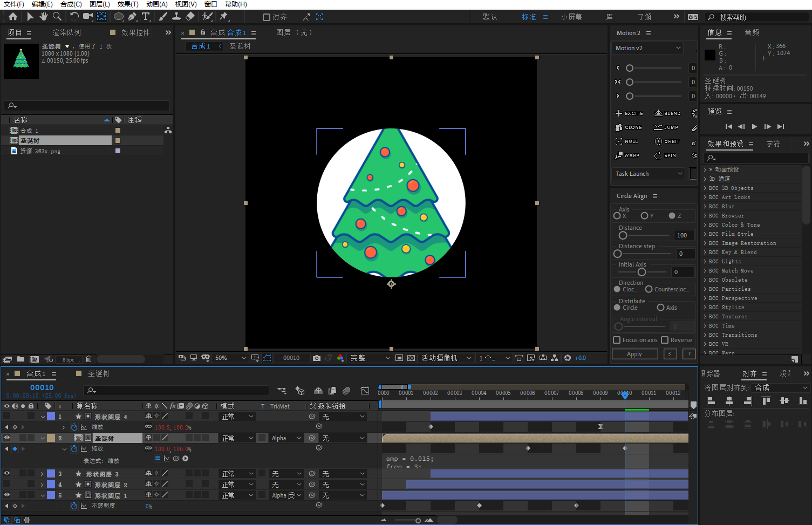Open the 合成(C) menu
Image resolution: width=812 pixels, height=525 pixels.
click(71, 4)
